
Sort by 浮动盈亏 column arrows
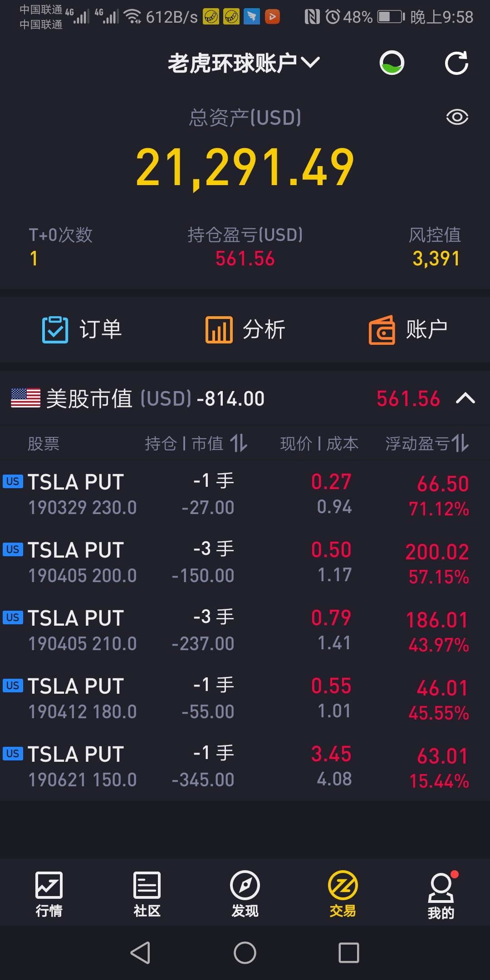460,443
